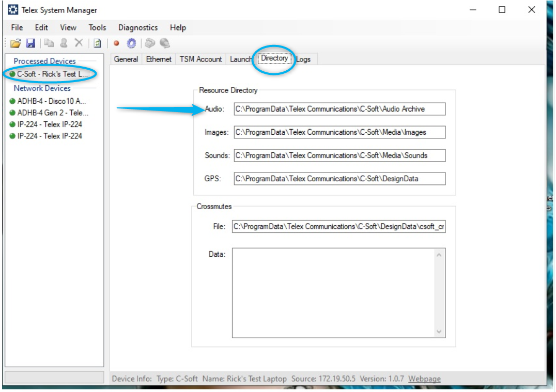Click the delete X toolbar icon
Viewport: 556px width, 392px height.
pyautogui.click(x=79, y=43)
